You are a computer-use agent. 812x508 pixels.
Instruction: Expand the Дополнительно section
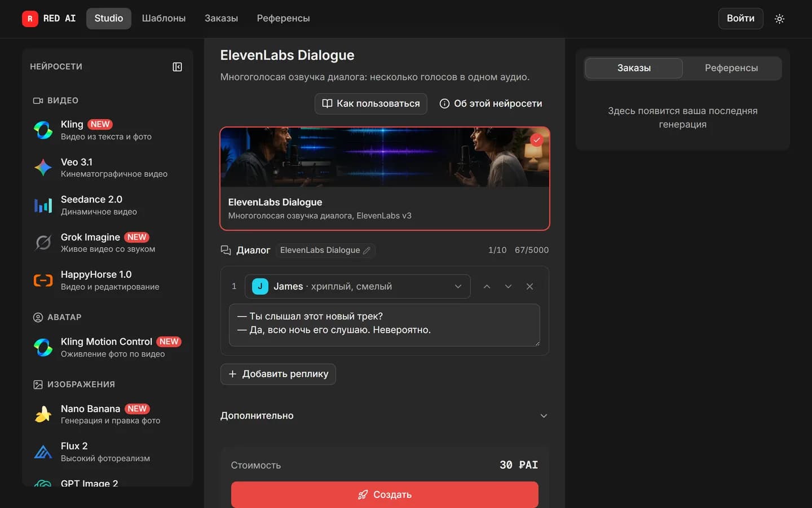pos(384,415)
